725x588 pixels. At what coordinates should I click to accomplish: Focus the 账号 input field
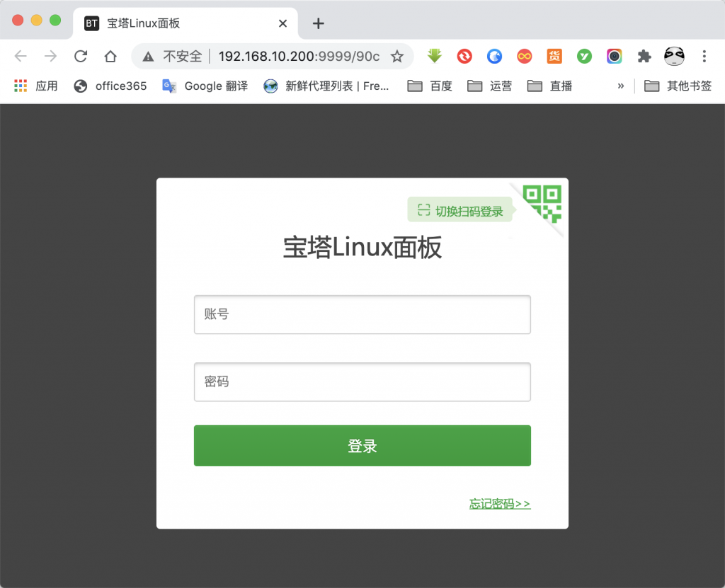362,314
